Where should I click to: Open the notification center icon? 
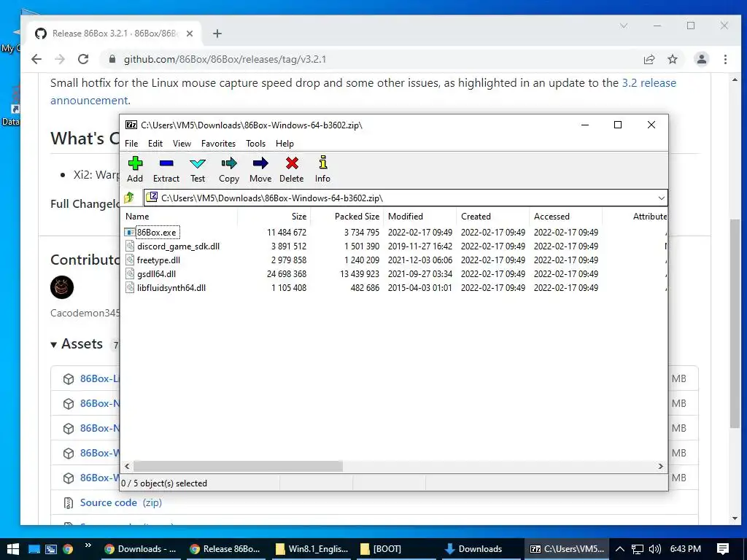723,549
